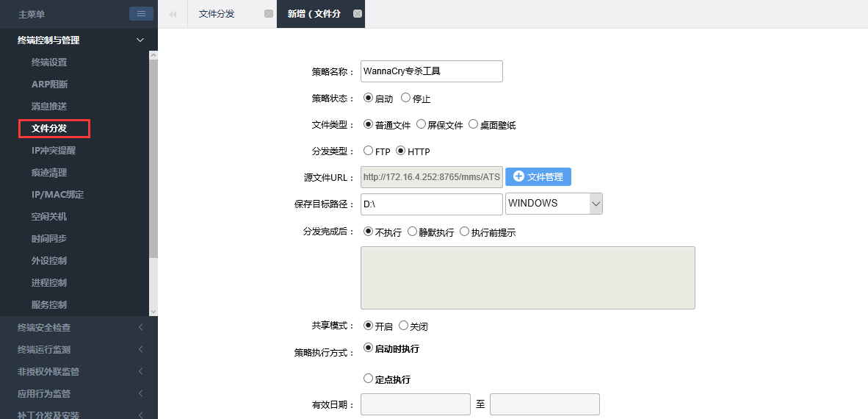The height and width of the screenshot is (419, 868).
Task: Toggle the main menu hamburger icon
Action: click(x=141, y=13)
